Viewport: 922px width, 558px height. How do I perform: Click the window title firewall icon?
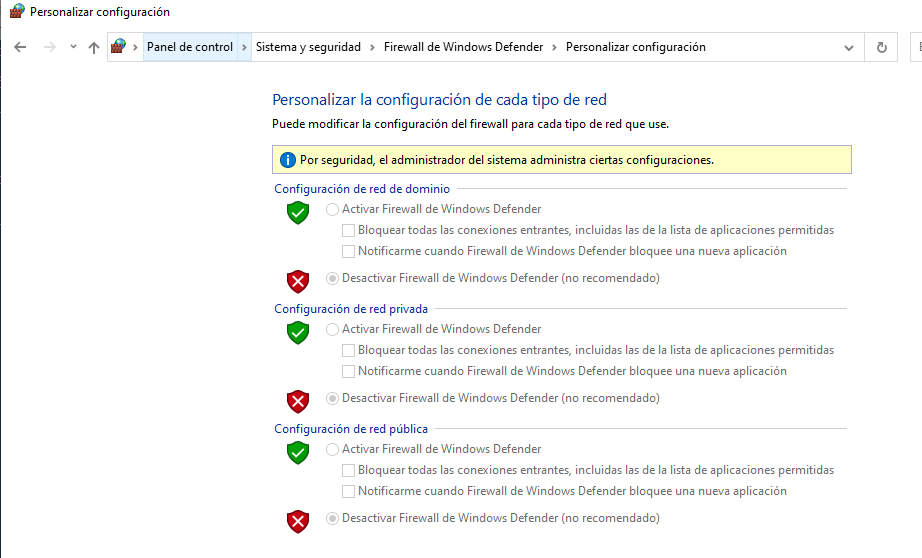tap(17, 11)
